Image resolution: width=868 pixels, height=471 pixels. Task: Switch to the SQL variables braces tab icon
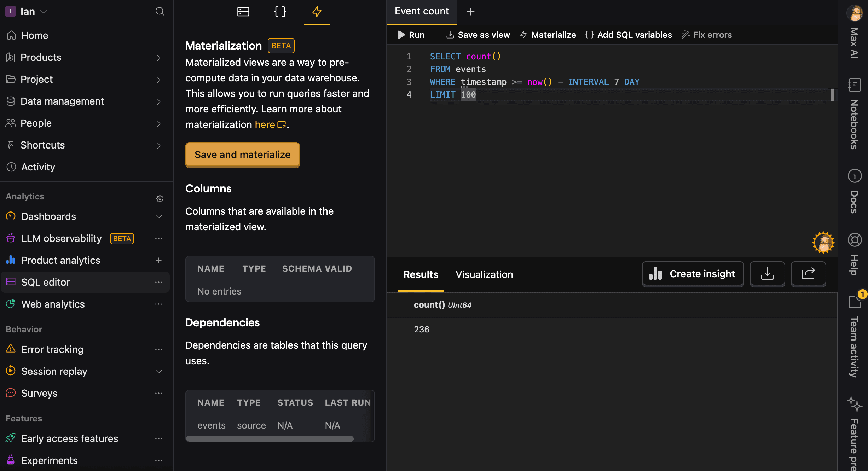coord(280,12)
